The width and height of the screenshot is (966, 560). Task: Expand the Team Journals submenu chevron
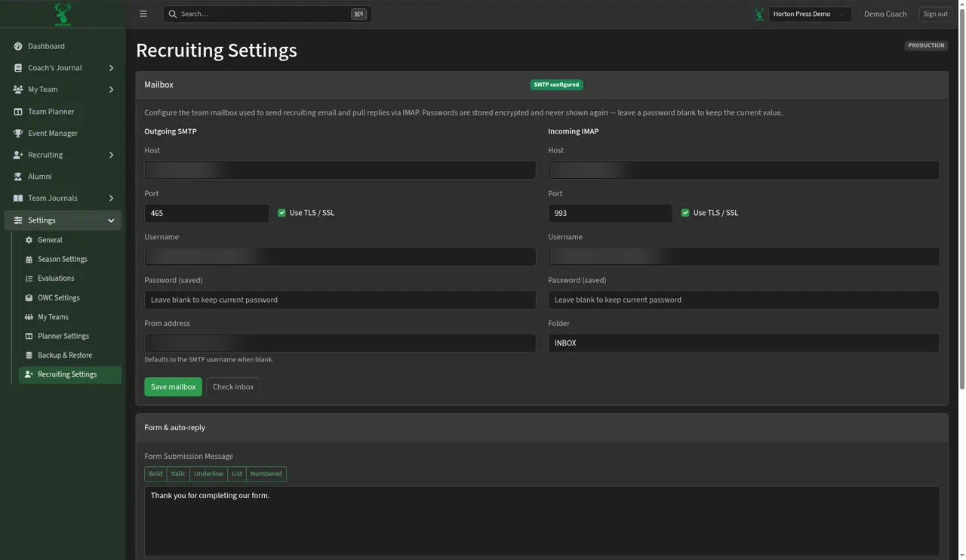point(111,198)
